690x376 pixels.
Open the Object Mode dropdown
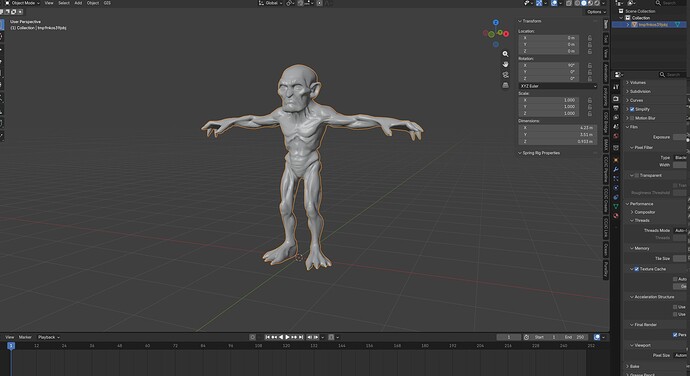pyautogui.click(x=22, y=3)
